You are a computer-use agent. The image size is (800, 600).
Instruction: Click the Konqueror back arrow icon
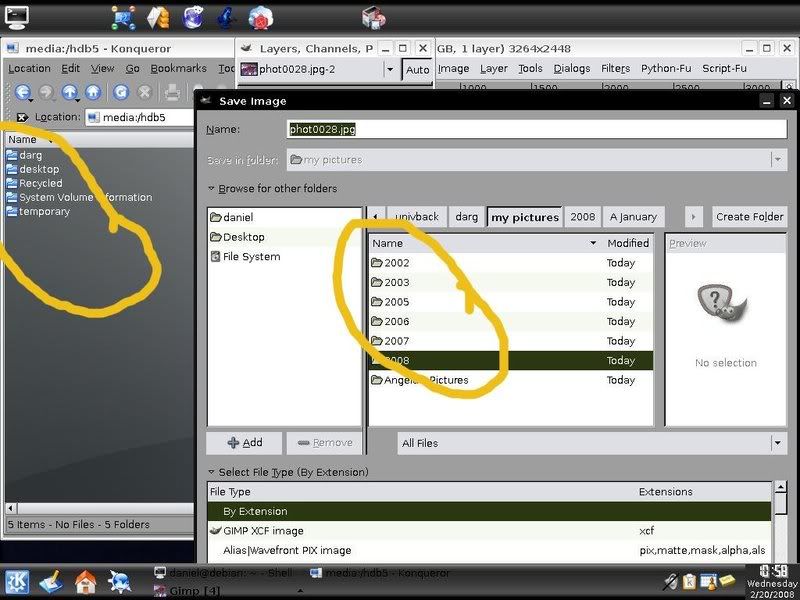point(22,92)
